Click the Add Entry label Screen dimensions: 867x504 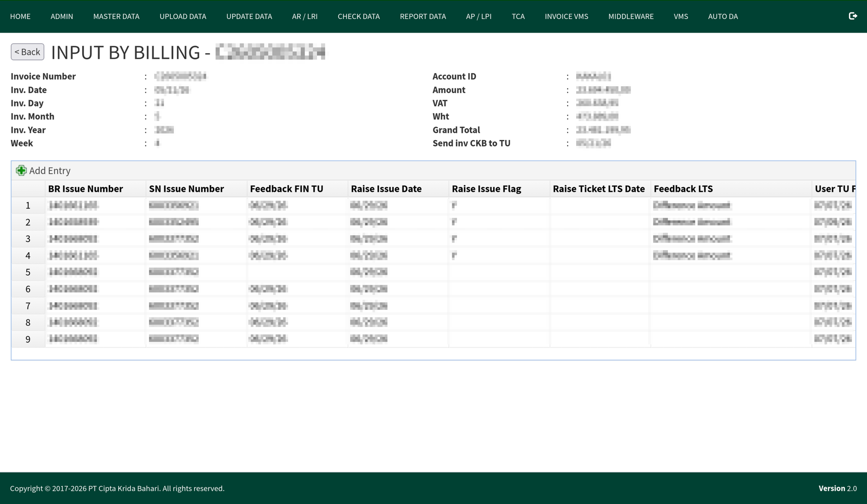50,171
